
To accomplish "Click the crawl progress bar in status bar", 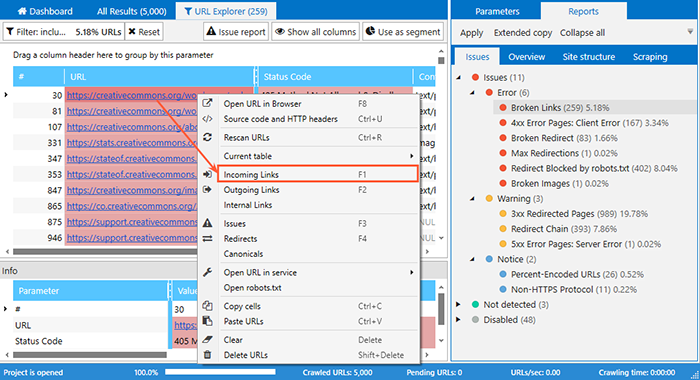I will coord(220,372).
